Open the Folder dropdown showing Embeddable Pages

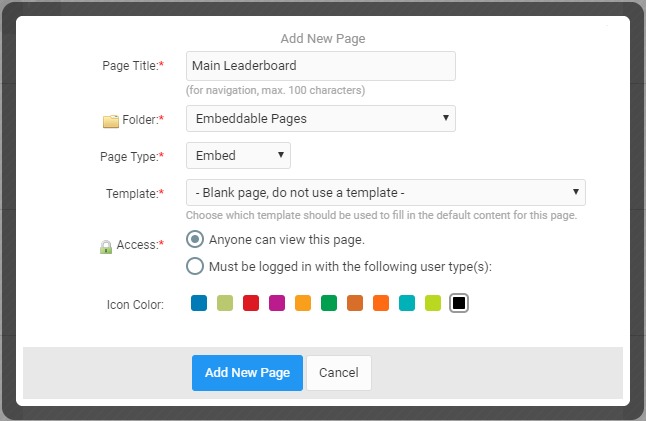(321, 119)
